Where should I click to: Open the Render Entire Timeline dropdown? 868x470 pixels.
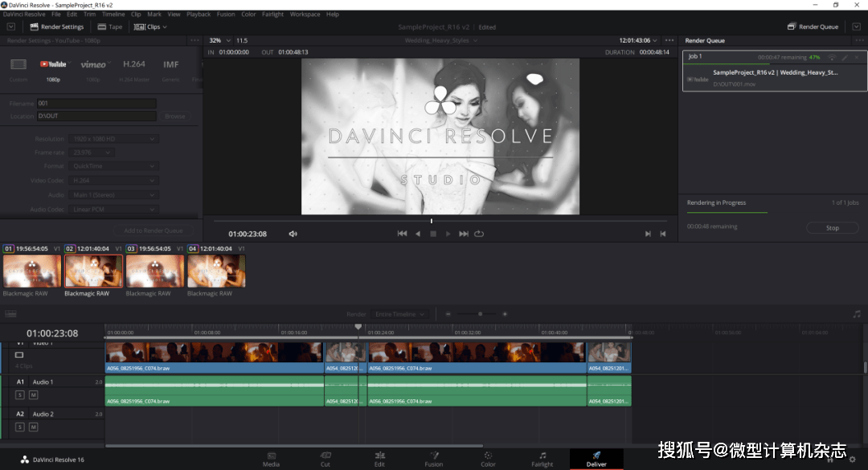pyautogui.click(x=399, y=314)
